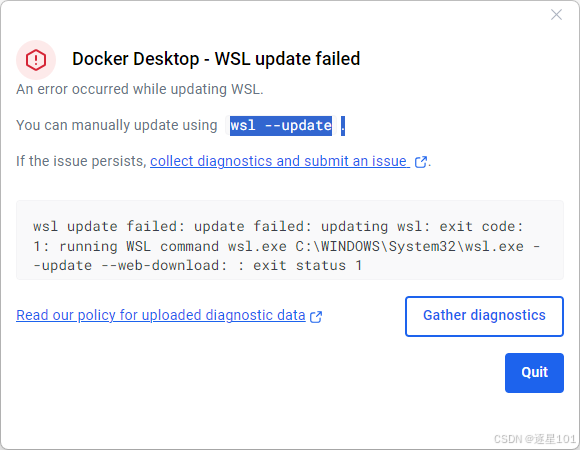Click the 'If the issue persists,' text

(x=81, y=161)
